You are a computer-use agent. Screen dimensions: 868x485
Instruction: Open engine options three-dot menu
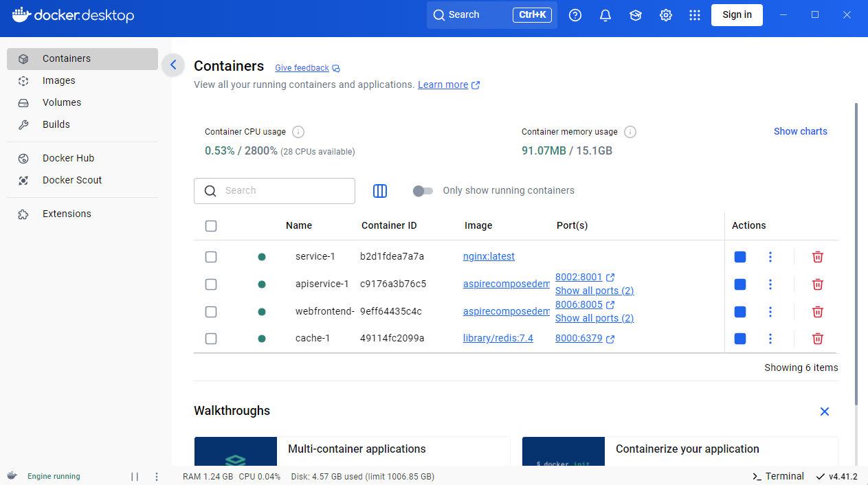(x=157, y=476)
